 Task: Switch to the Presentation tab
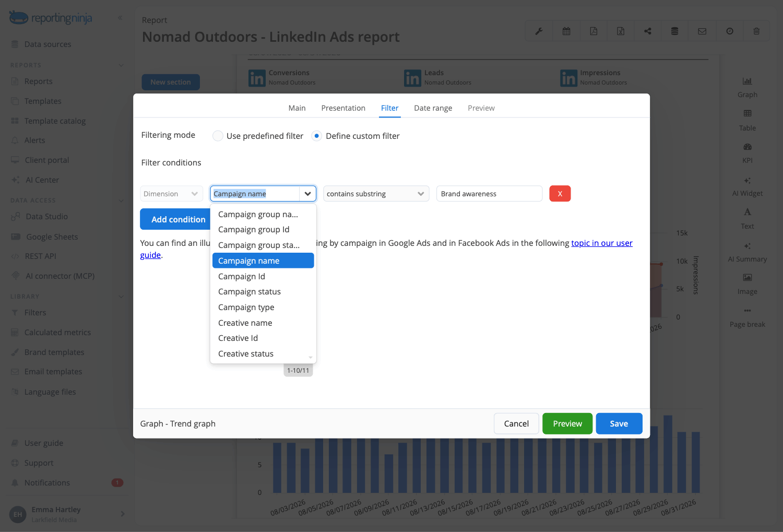coord(343,108)
